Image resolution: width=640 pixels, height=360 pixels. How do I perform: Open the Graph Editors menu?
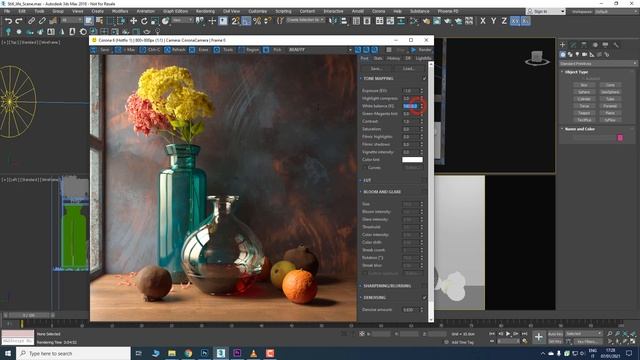pyautogui.click(x=176, y=11)
